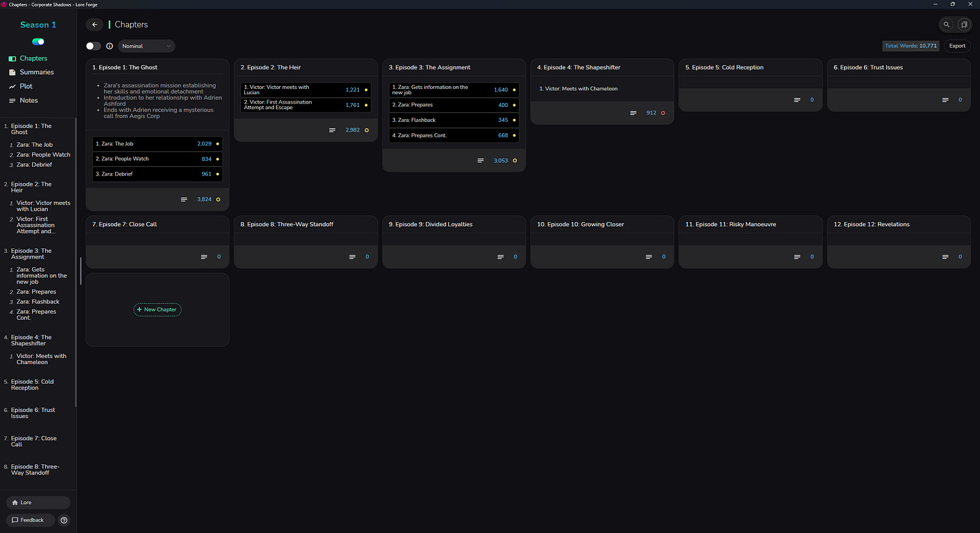Viewport: 980px width, 533px height.
Task: Click the help question-mark icon near Feedback
Action: [64, 520]
